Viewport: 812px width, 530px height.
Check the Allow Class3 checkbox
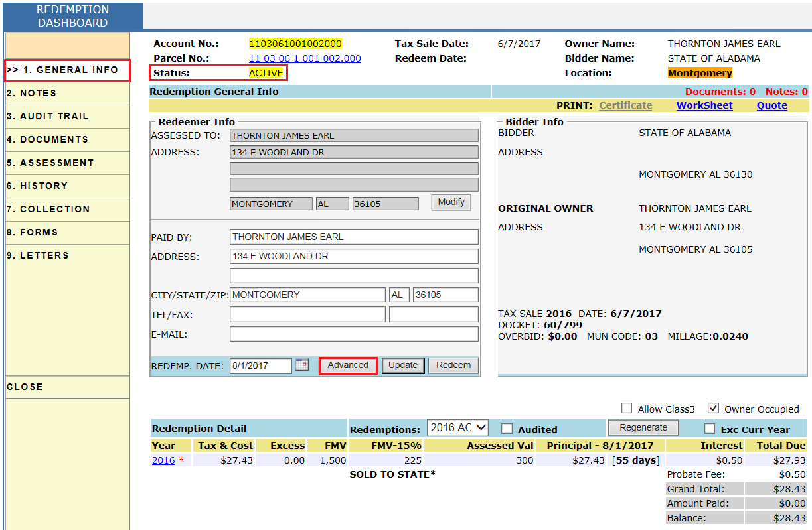627,409
